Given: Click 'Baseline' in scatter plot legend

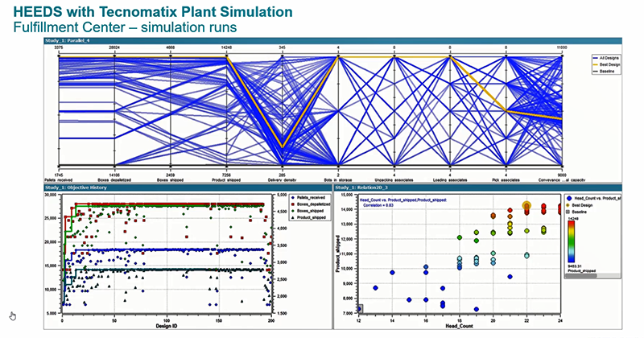Looking at the screenshot, I should [x=580, y=212].
